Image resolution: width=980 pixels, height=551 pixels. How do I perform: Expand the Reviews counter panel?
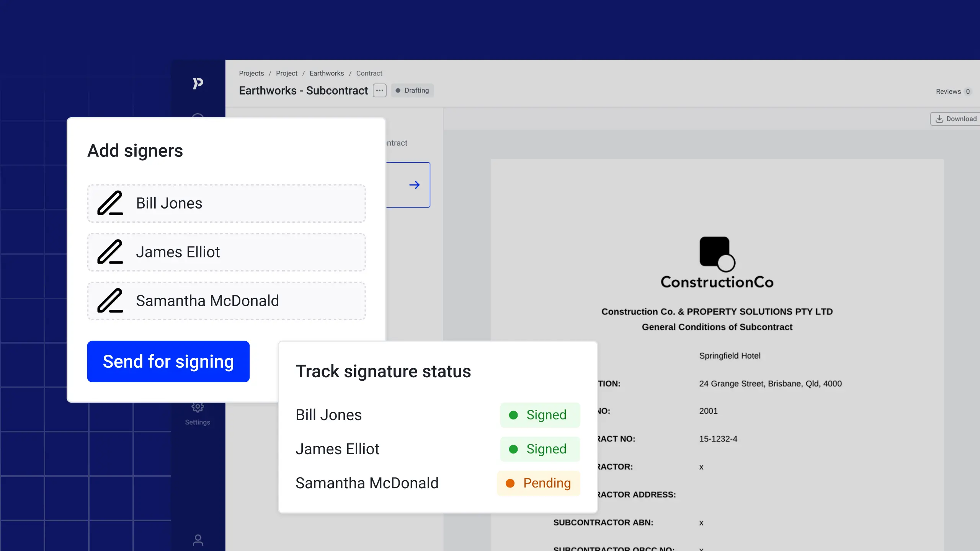[x=953, y=91]
